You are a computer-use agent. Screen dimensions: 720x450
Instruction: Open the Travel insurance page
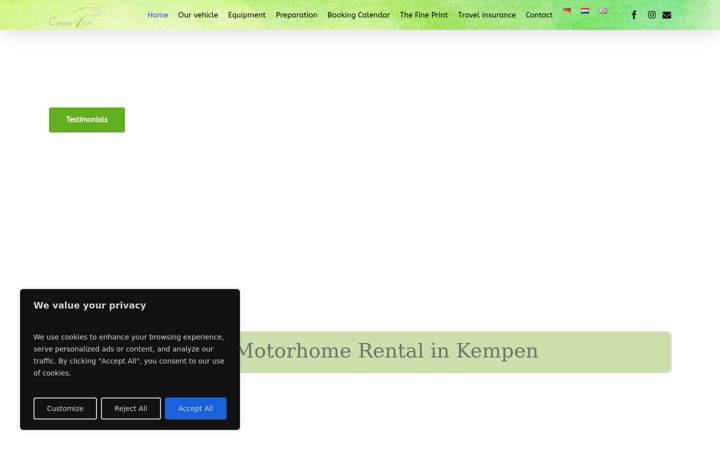(486, 15)
